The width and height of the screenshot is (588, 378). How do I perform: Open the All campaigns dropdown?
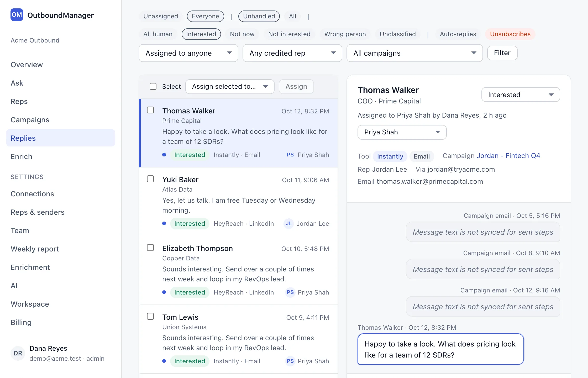click(x=415, y=53)
